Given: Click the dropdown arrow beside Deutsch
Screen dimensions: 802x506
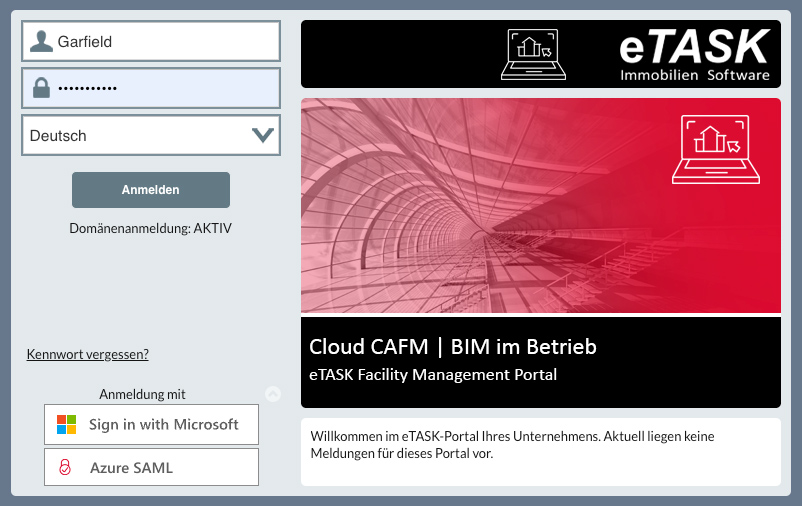Looking at the screenshot, I should (x=263, y=135).
